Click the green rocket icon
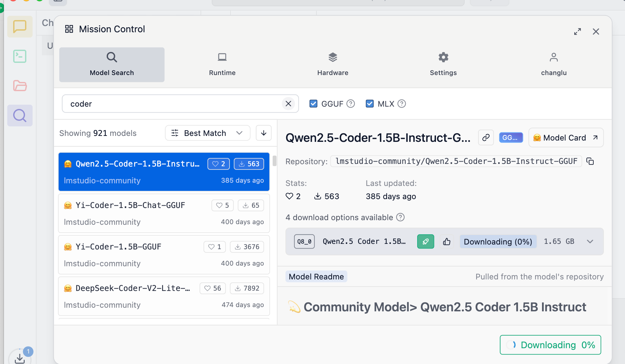Image resolution: width=625 pixels, height=364 pixels. click(x=425, y=242)
